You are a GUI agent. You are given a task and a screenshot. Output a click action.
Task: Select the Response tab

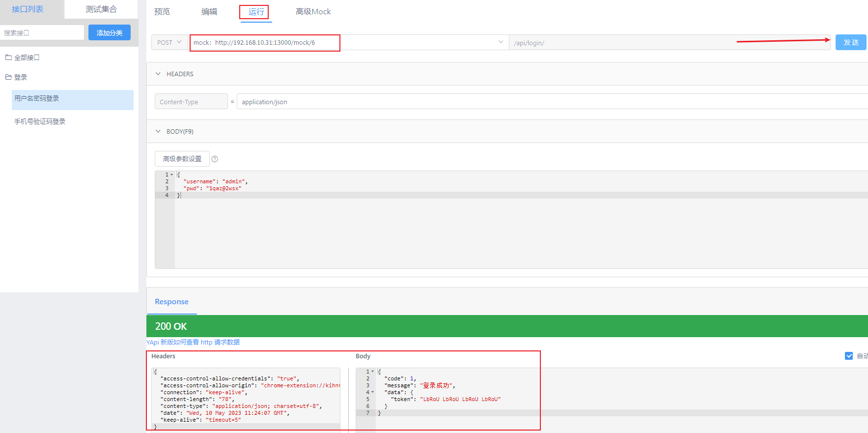tap(171, 302)
